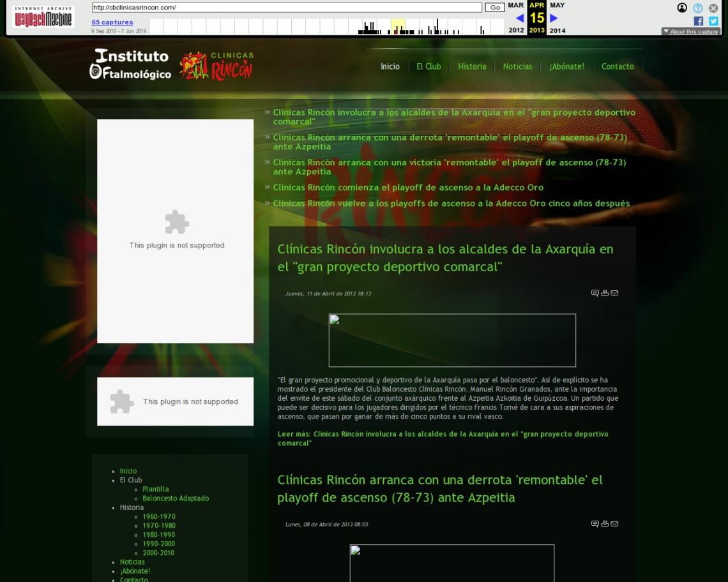728x582 pixels.
Task: Open Baloncesto Adaptado in the sidebar
Action: tap(176, 498)
